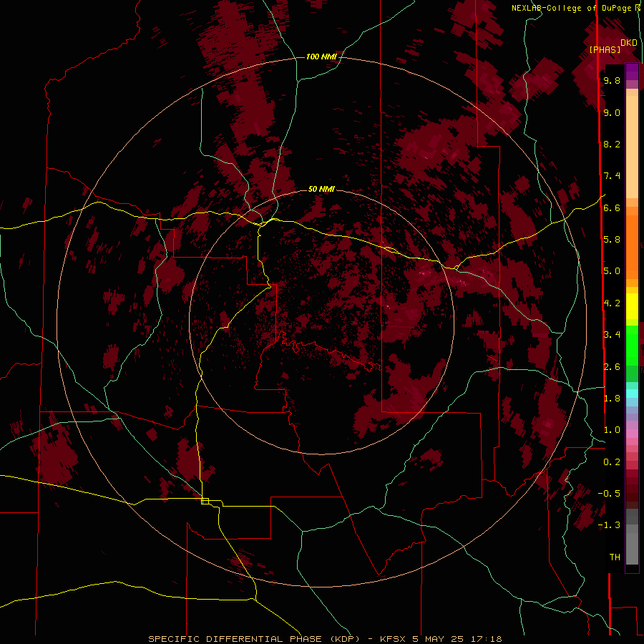Click the DKD label above color scale
The image size is (644, 644).
point(629,43)
